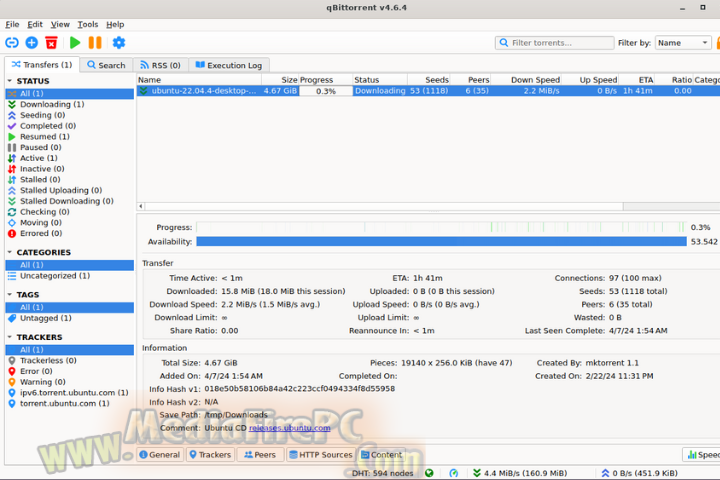Select the Checking (0) status filter
This screenshot has height=480, width=720.
tap(70, 212)
